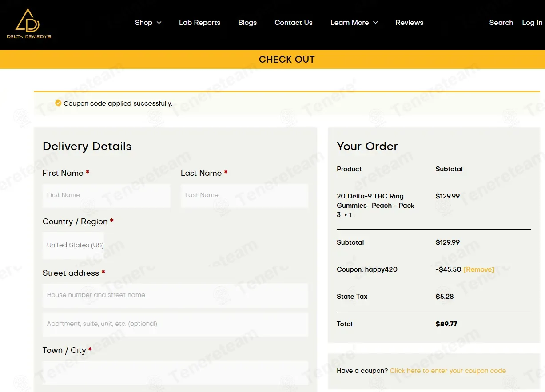Click the Delta Remedys logo
The height and width of the screenshot is (392, 545).
(x=29, y=24)
